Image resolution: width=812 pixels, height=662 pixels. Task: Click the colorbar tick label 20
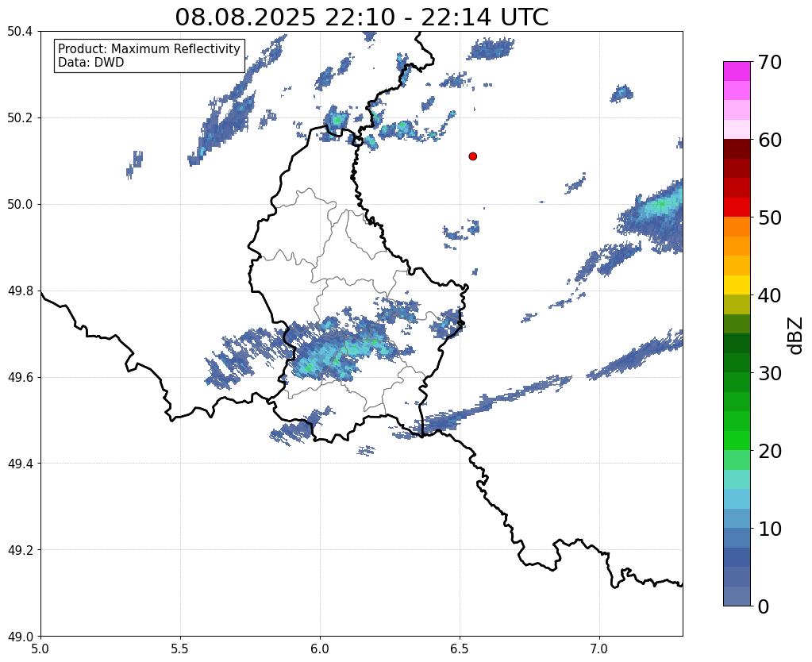tap(770, 451)
